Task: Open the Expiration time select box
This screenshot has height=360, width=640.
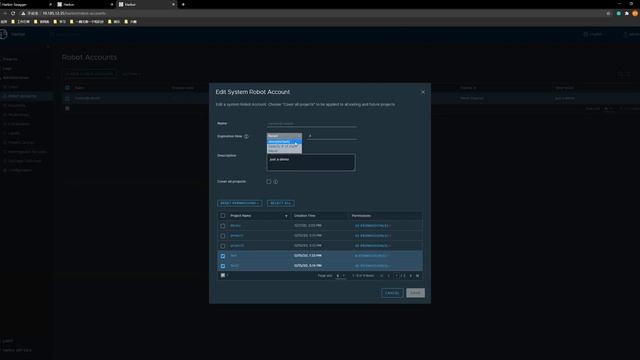Action: pyautogui.click(x=284, y=136)
